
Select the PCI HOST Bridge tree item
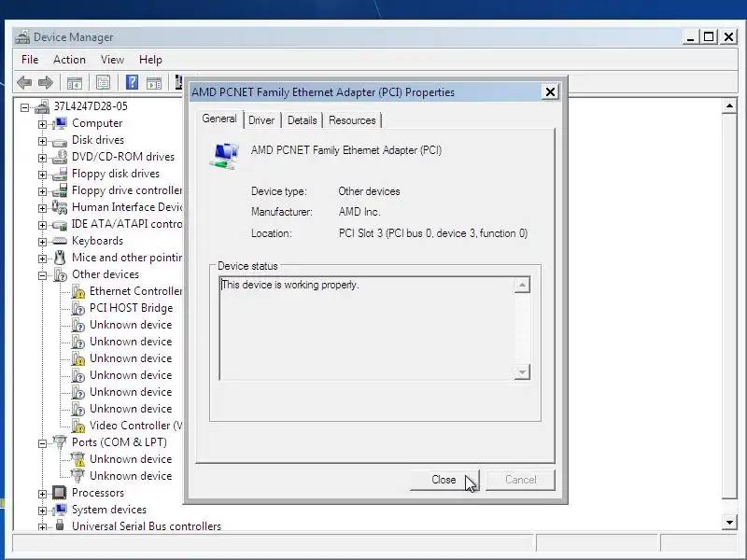click(x=131, y=308)
